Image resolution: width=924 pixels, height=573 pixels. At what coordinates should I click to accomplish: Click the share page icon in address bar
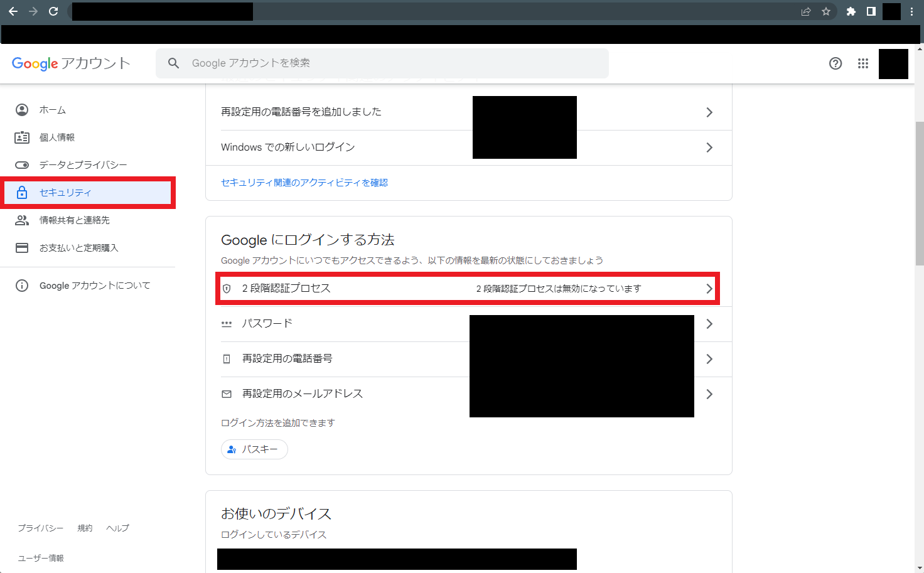point(806,11)
